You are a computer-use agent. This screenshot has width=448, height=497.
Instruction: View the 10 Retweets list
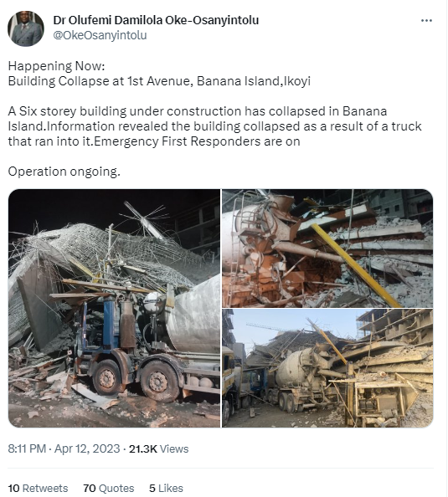pyautogui.click(x=38, y=488)
